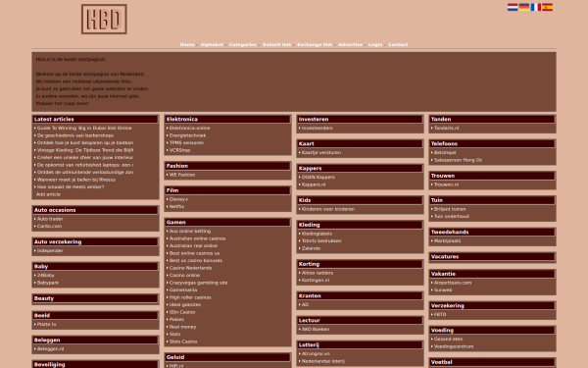
Task: Open the Elektronica category heading
Action: (x=182, y=119)
